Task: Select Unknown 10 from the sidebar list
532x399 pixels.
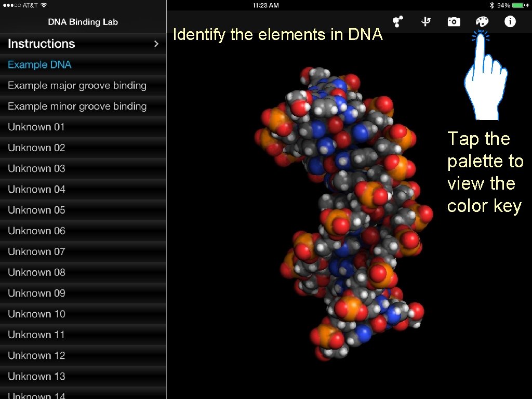Action: 36,314
